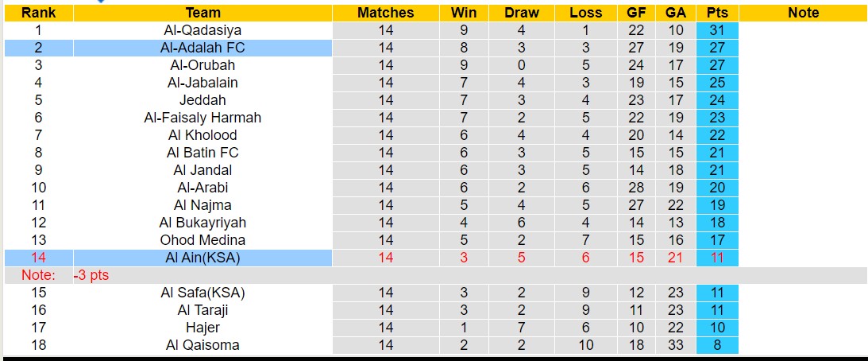Image resolution: width=868 pixels, height=361 pixels.
Task: Open the Al-Adalah FC team link
Action: point(203,48)
